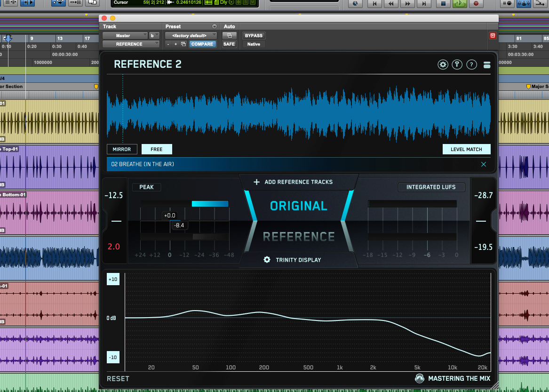This screenshot has height=392, width=549.
Task: Click ADD REFERENCE TRACKS
Action: pyautogui.click(x=298, y=182)
